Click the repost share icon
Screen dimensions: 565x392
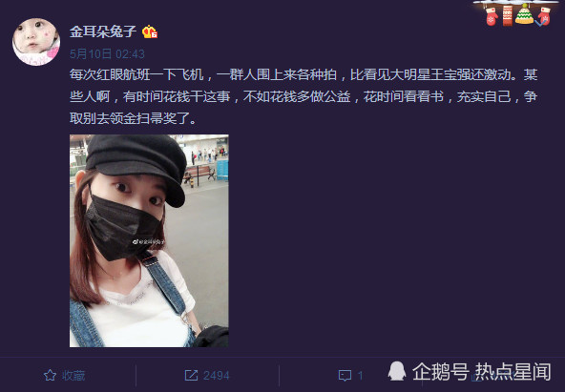point(191,376)
